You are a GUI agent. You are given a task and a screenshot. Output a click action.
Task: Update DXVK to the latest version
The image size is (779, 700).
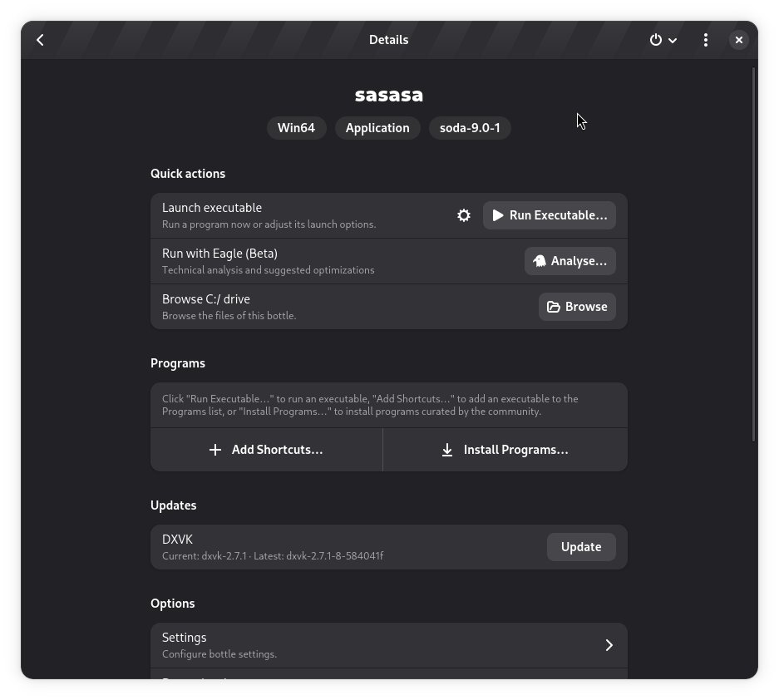point(580,546)
